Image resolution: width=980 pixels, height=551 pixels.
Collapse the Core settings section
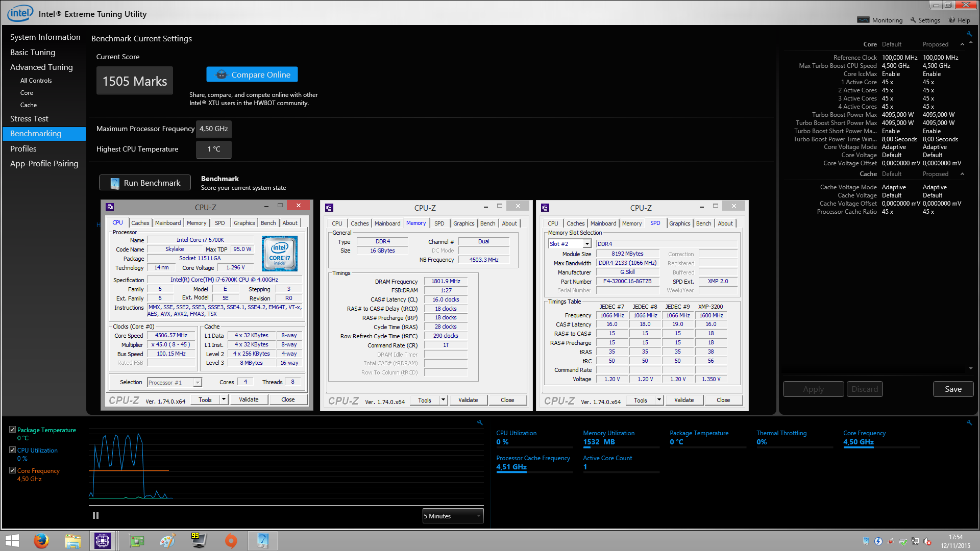point(962,44)
